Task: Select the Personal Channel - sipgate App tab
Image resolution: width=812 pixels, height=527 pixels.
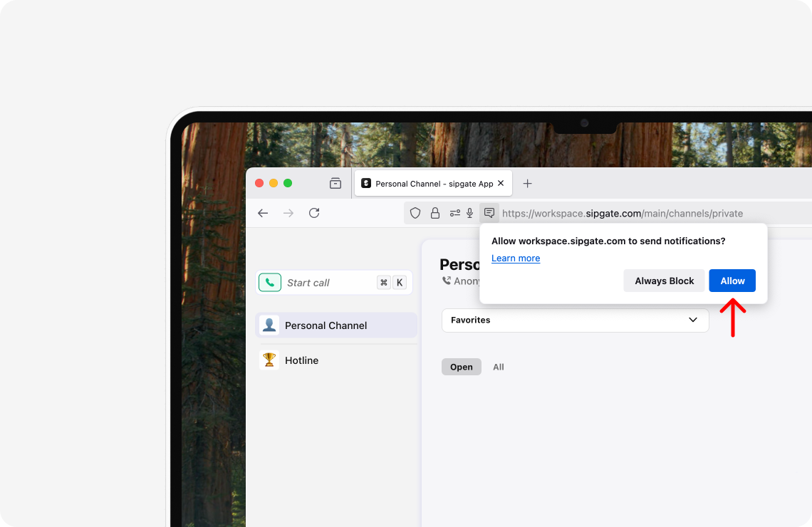Action: (x=434, y=183)
